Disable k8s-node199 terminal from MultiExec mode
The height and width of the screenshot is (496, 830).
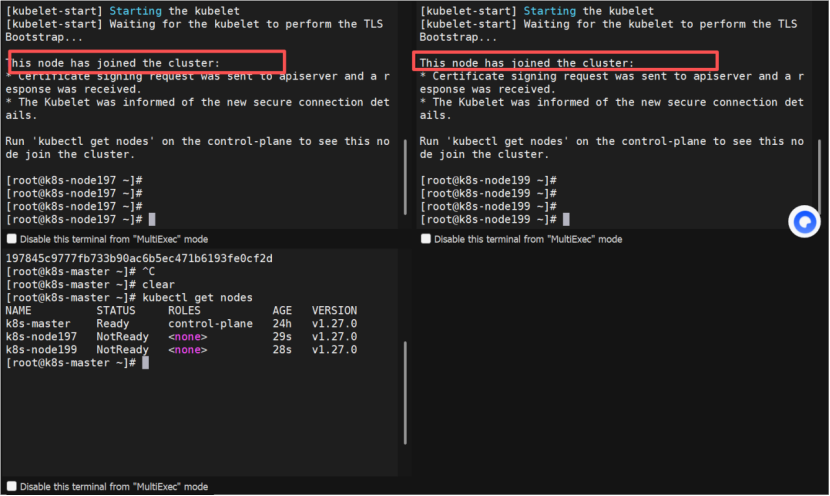pyautogui.click(x=426, y=239)
